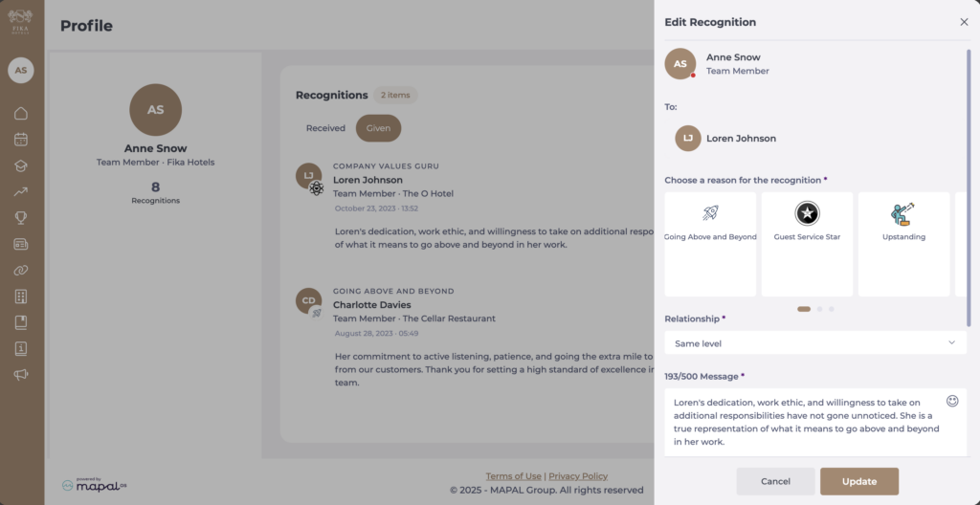
Task: Click the Update button
Action: [x=858, y=481]
